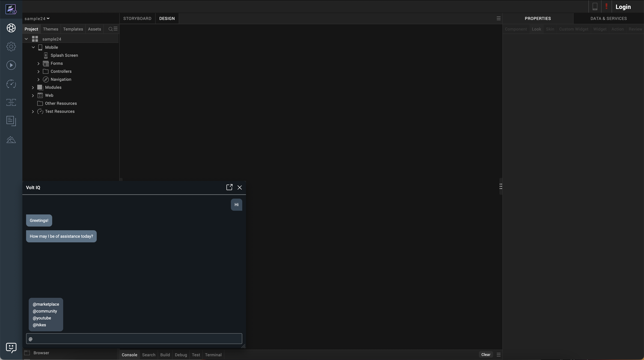
Task: Collapse the Mobile tree node
Action: 33,47
